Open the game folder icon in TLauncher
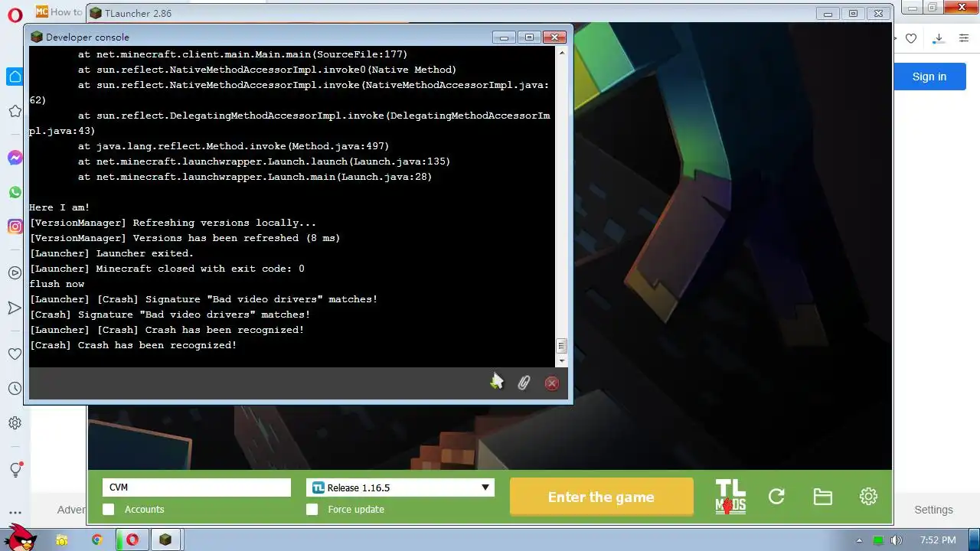Viewport: 980px width, 551px height. pyautogui.click(x=823, y=497)
